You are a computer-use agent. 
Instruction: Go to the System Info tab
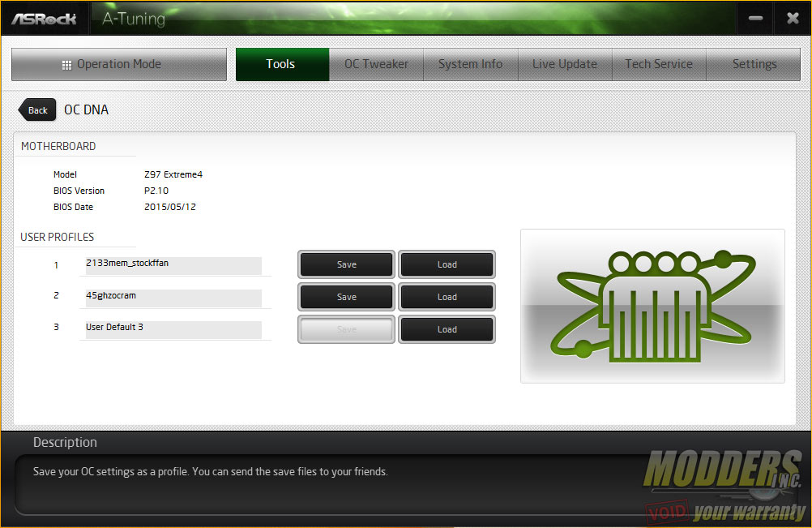[x=471, y=64]
